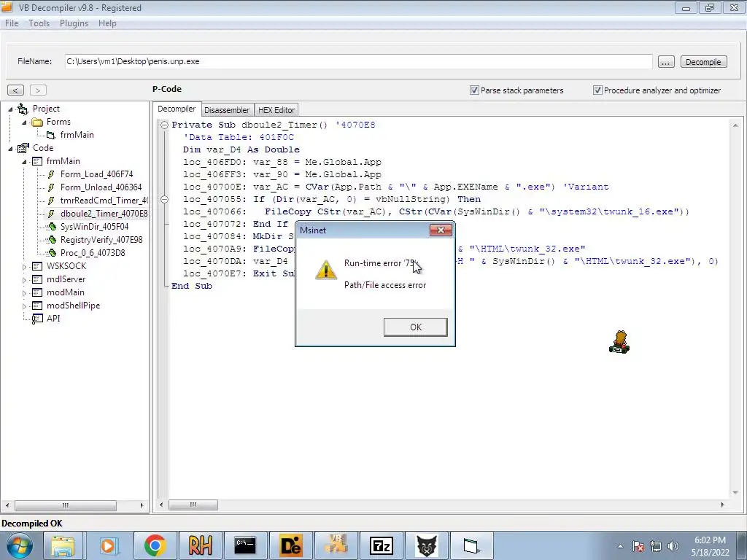747x560 pixels.
Task: Open the Plugins menu
Action: coord(74,23)
